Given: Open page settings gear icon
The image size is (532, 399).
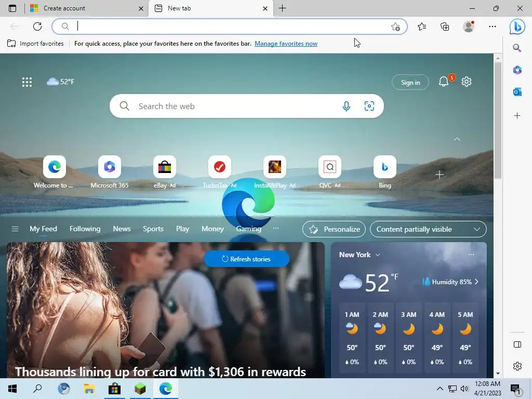Looking at the screenshot, I should (x=467, y=82).
